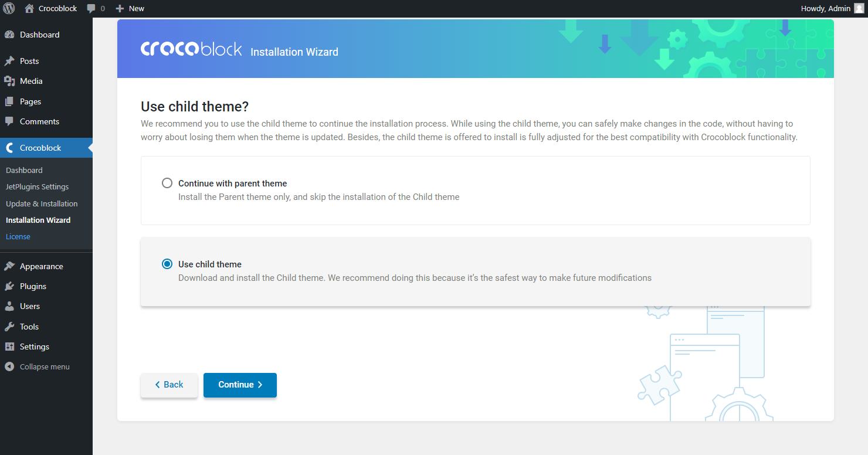This screenshot has width=868, height=455.
Task: Open Update & Installation submenu
Action: pos(42,203)
